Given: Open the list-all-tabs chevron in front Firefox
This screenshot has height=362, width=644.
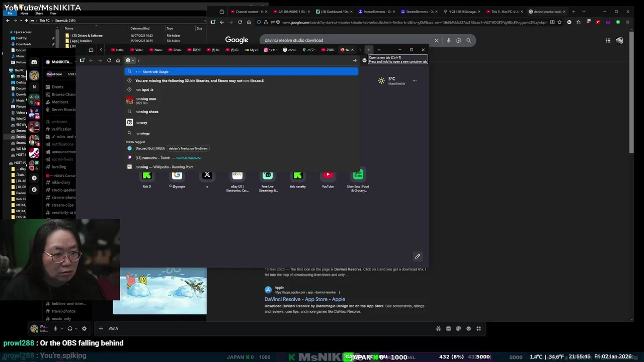Looking at the screenshot, I should [379, 50].
